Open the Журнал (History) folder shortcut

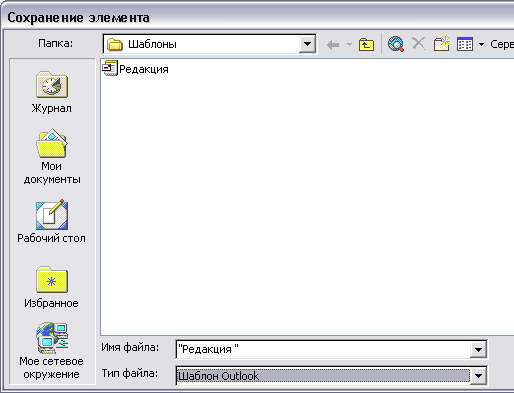[x=52, y=93]
